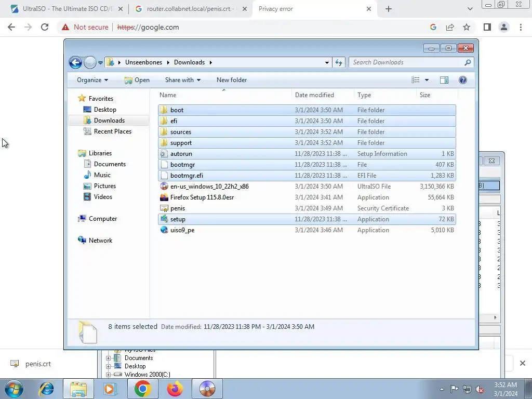
Task: Click the Not secure warning indicator
Action: coord(85,27)
